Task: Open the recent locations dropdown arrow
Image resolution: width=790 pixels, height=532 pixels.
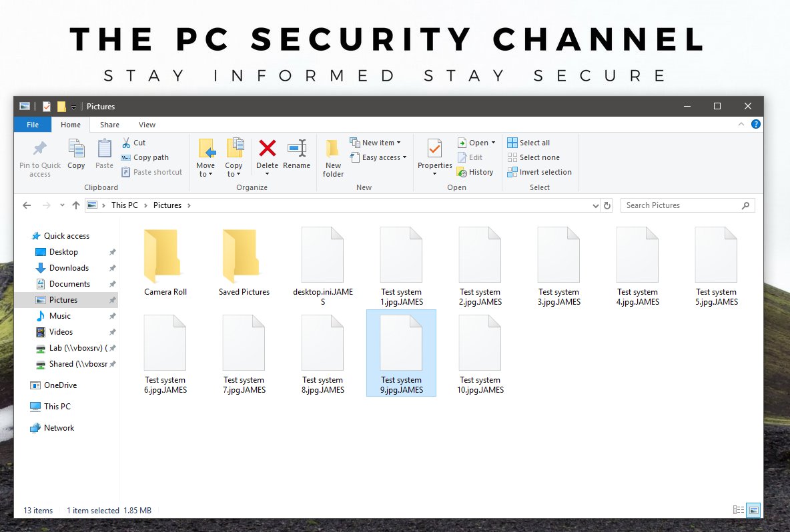Action: click(x=62, y=205)
